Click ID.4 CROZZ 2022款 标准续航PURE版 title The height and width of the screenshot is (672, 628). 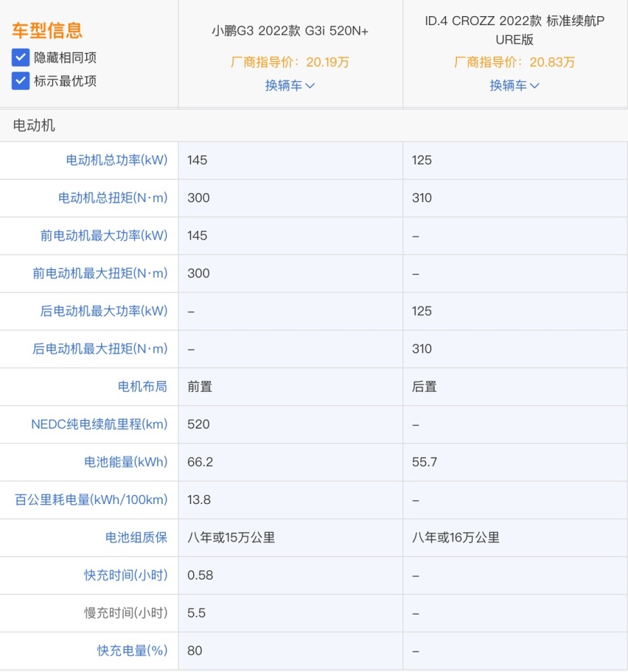(514, 30)
